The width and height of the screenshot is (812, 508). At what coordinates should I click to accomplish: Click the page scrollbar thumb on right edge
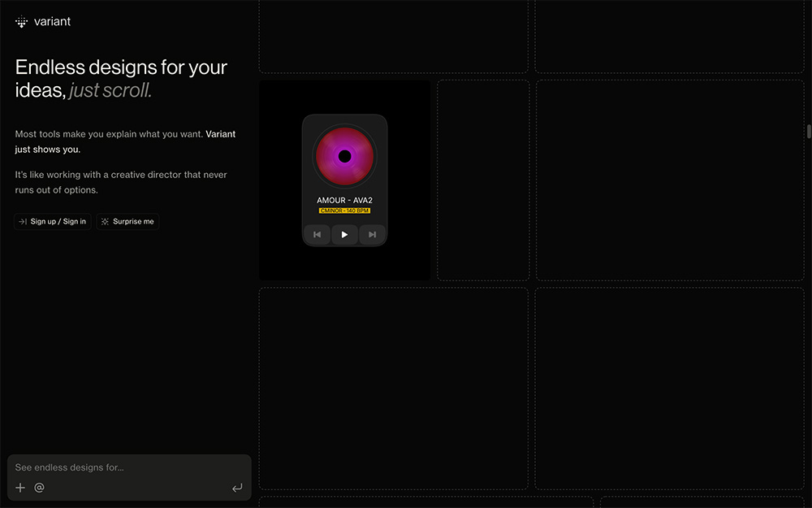[809, 131]
